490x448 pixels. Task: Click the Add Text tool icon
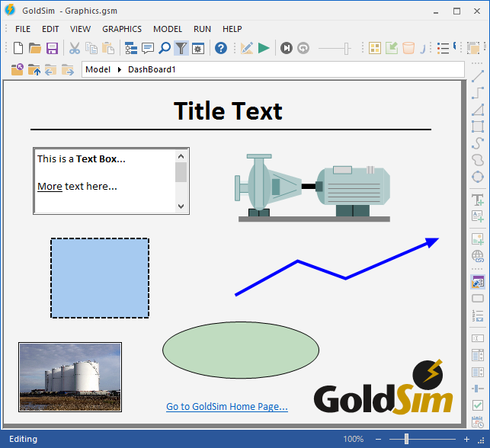point(478,200)
